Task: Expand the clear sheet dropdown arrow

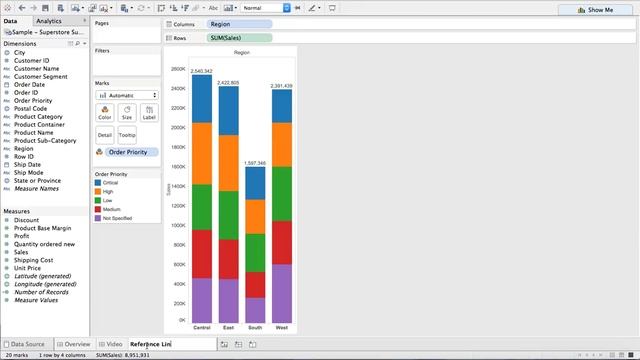Action: pos(111,8)
